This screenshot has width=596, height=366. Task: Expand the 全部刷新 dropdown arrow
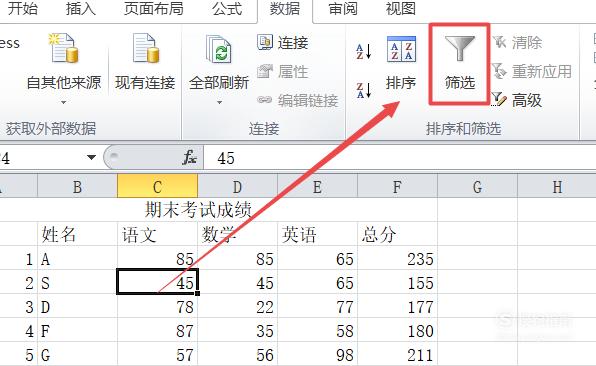[219, 102]
